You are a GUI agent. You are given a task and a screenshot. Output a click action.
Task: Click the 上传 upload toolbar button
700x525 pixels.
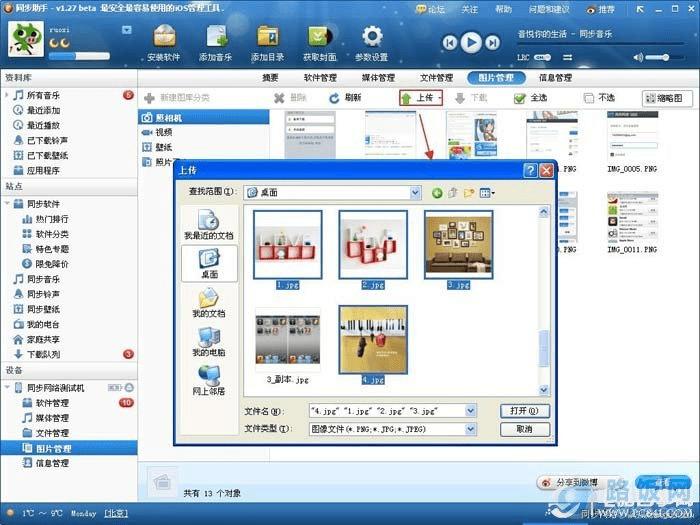pos(421,98)
